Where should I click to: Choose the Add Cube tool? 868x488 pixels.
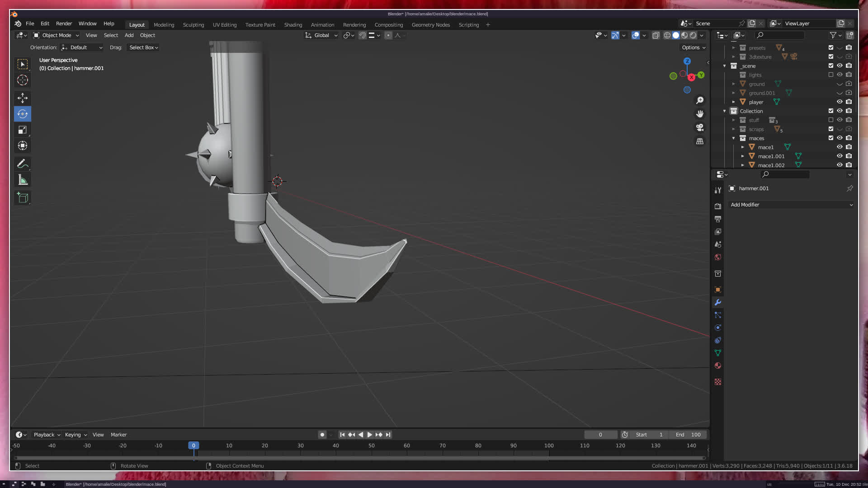[x=23, y=198]
